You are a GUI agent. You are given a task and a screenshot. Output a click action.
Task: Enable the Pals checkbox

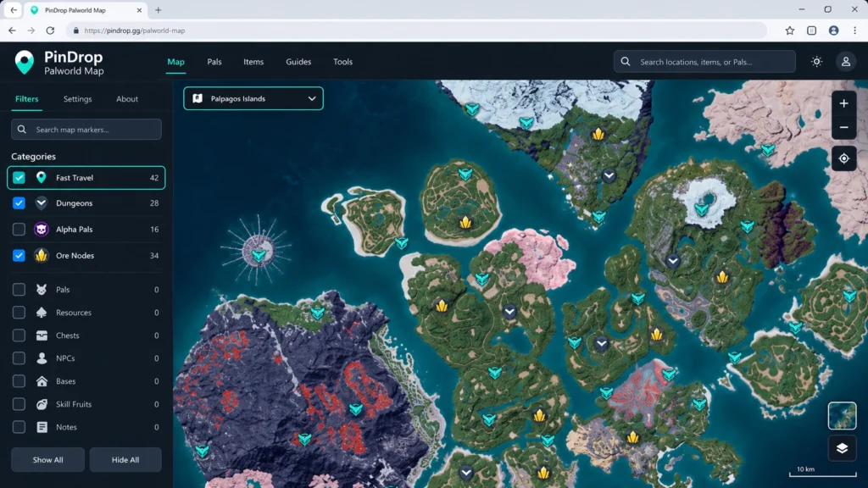[x=19, y=290]
